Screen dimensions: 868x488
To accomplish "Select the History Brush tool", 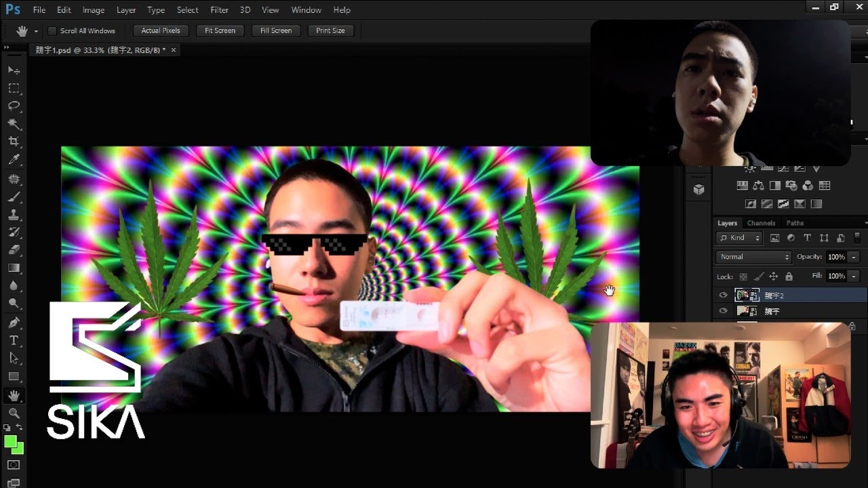I will (x=14, y=232).
